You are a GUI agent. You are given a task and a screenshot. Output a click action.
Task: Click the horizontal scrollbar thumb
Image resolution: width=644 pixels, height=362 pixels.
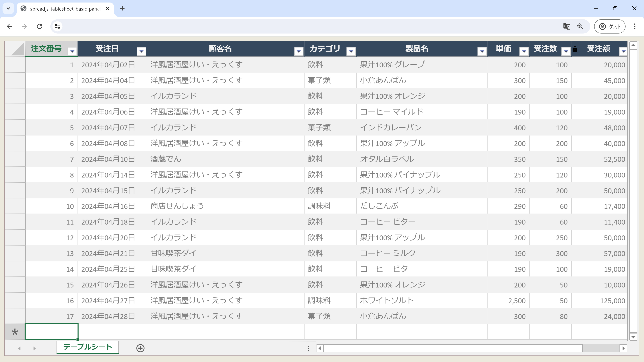(x=453, y=348)
